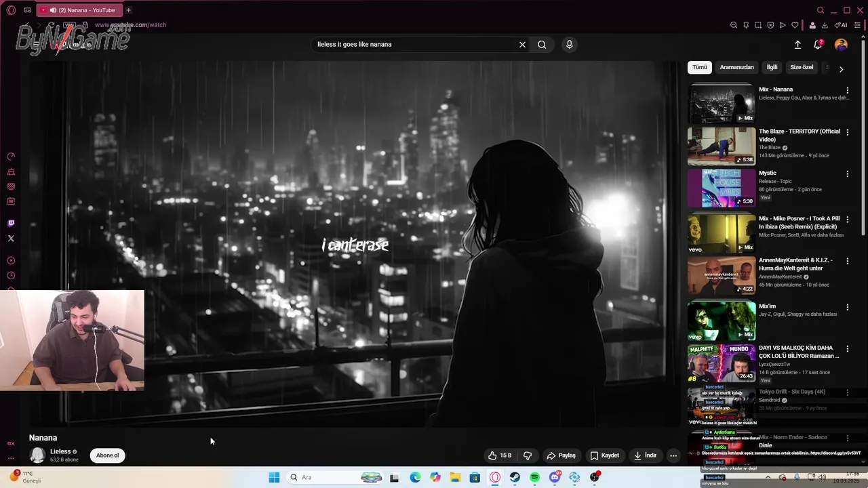Screen dimensions: 868x488
Task: Click the Opera GX logo menu
Action: coord(11,10)
